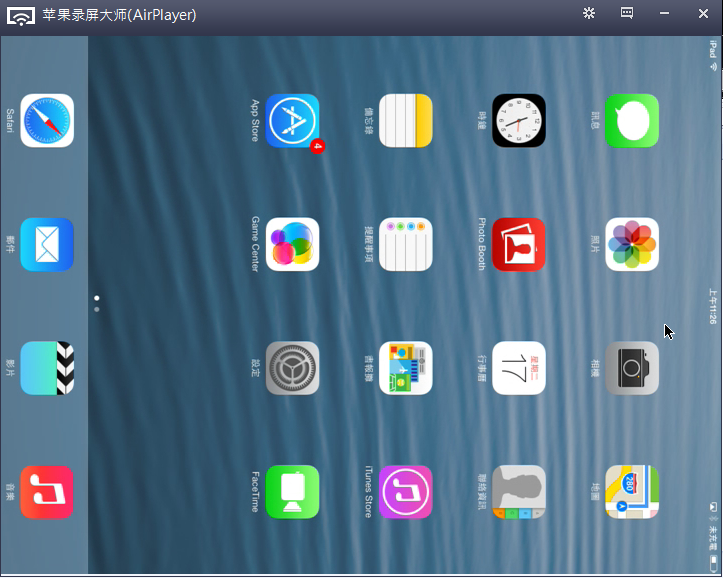Screen dimensions: 723x578
Task: Launch the Camera app
Action: (632, 368)
